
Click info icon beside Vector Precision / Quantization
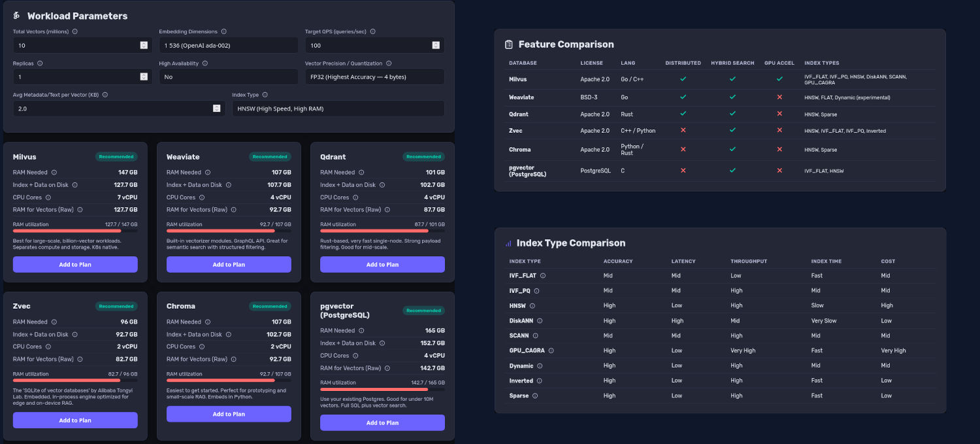pos(389,63)
